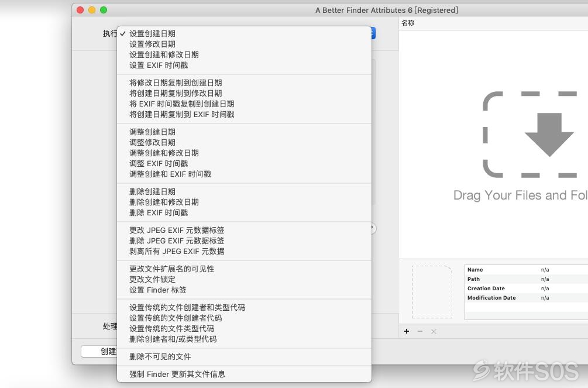Click the Name row in info table
This screenshot has width=588, height=388.
click(x=527, y=269)
